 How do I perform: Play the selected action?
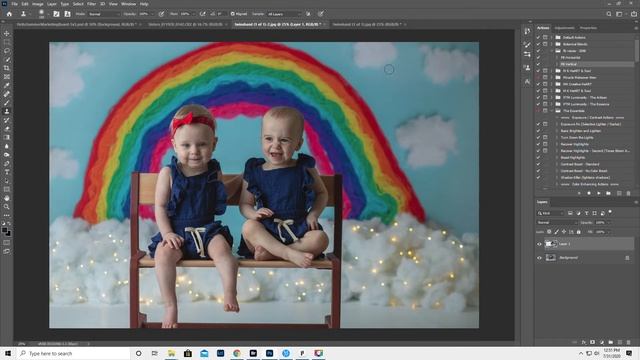coord(598,193)
